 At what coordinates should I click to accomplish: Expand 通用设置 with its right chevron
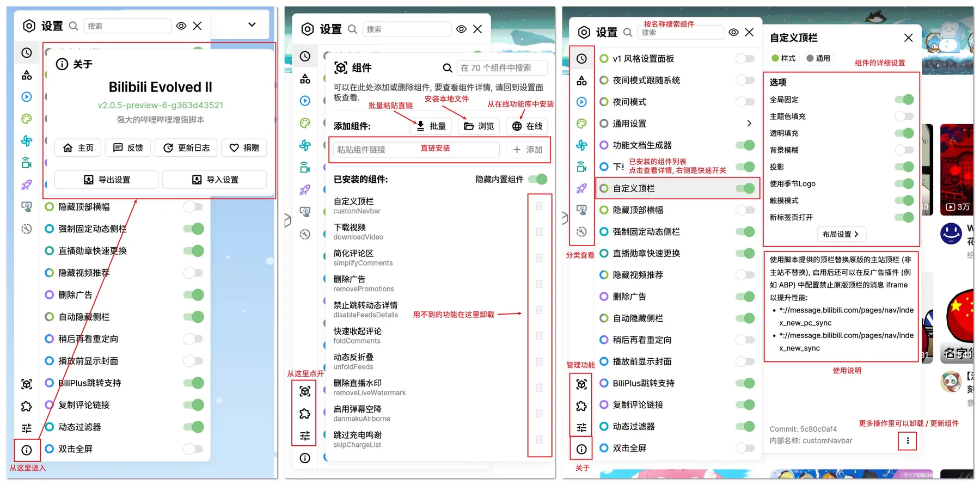[x=749, y=124]
